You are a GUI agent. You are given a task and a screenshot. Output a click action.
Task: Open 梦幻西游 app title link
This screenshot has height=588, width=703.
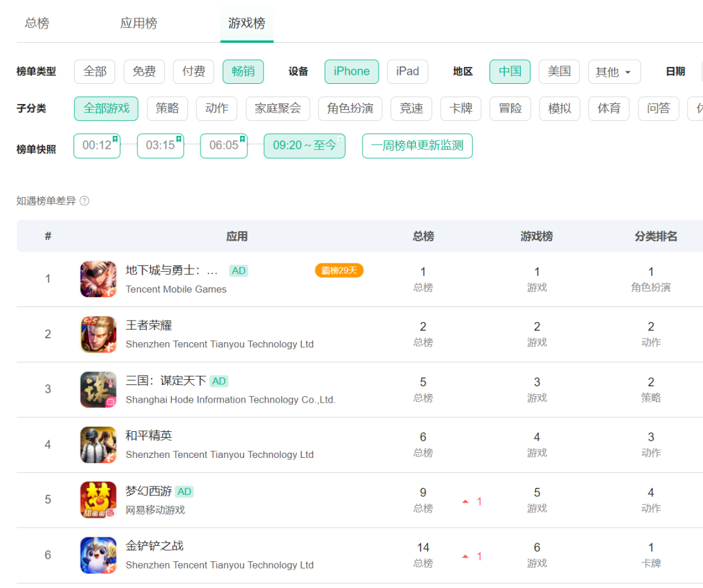pyautogui.click(x=149, y=491)
